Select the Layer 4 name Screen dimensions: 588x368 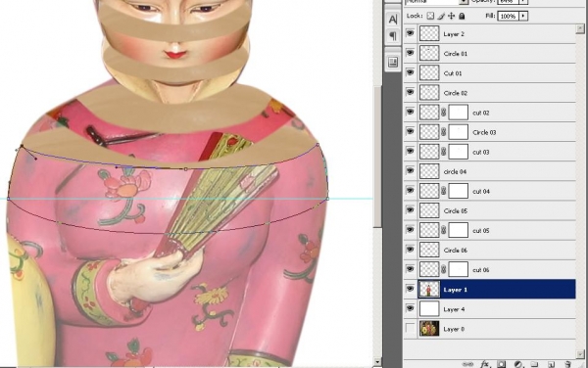tap(454, 309)
